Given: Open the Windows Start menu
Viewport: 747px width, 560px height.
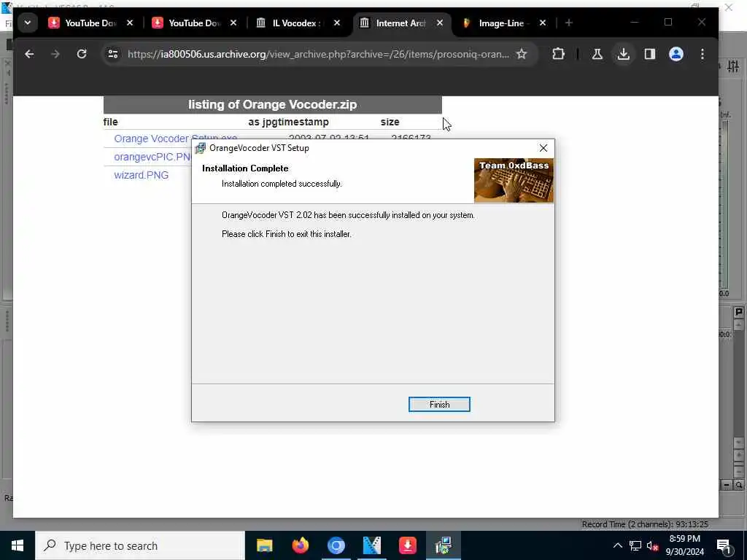Looking at the screenshot, I should point(18,545).
